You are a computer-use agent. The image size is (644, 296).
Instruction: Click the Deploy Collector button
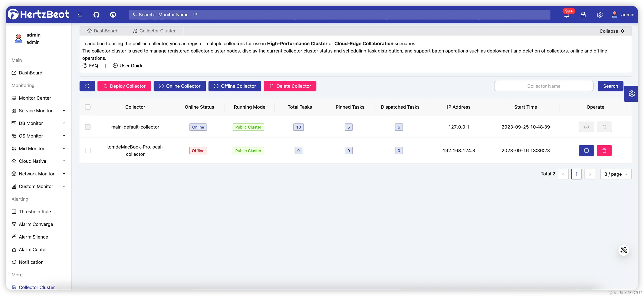click(x=124, y=86)
